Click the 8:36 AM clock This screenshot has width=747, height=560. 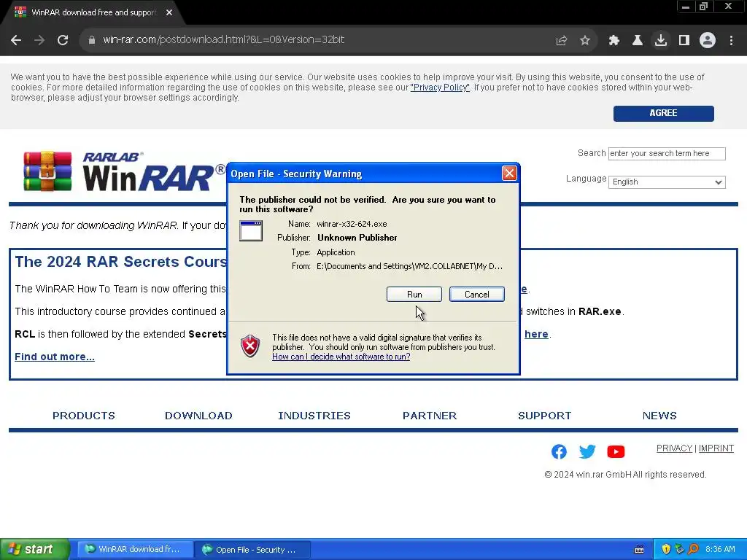[720, 550]
